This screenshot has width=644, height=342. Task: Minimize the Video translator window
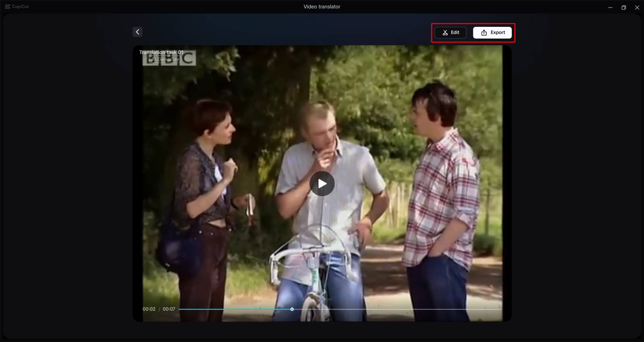pyautogui.click(x=610, y=7)
